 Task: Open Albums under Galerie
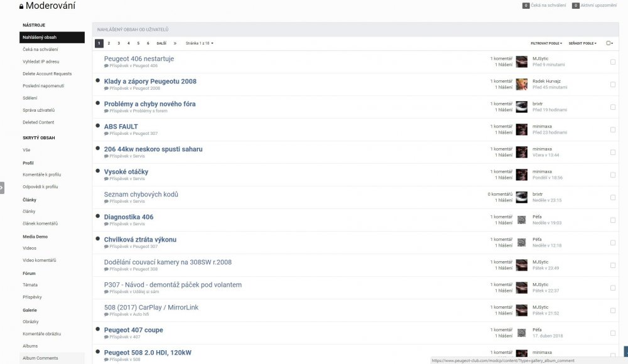pos(30,346)
